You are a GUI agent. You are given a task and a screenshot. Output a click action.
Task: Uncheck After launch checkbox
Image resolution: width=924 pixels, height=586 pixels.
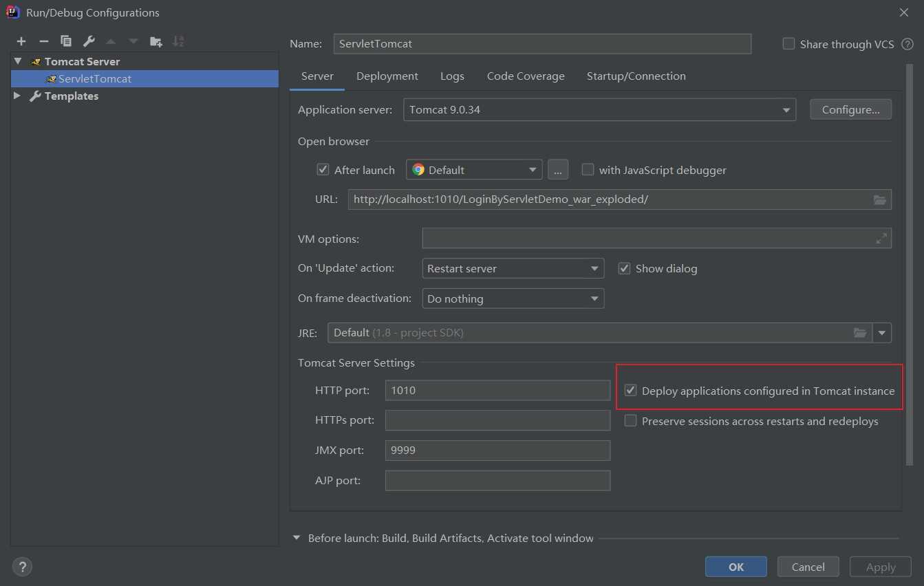[x=323, y=169]
